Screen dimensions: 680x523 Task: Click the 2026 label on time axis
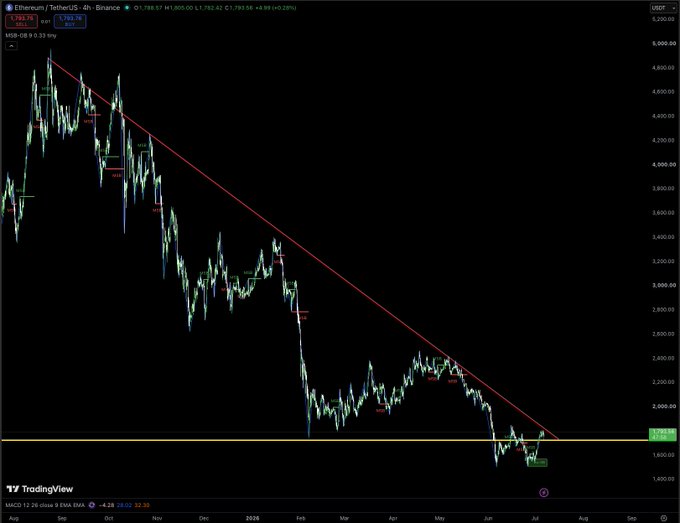(x=252, y=518)
